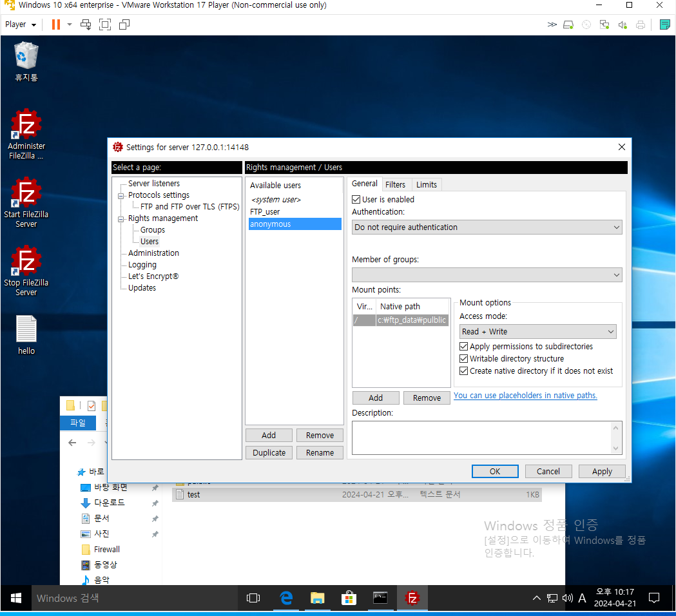The width and height of the screenshot is (676, 616).
Task: Open the 파일 tab in File Explorer
Action: [78, 423]
